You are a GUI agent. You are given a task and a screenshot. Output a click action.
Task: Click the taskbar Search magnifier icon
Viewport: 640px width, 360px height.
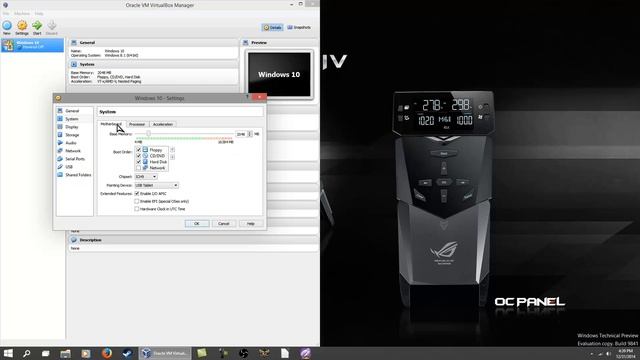pos(27,353)
